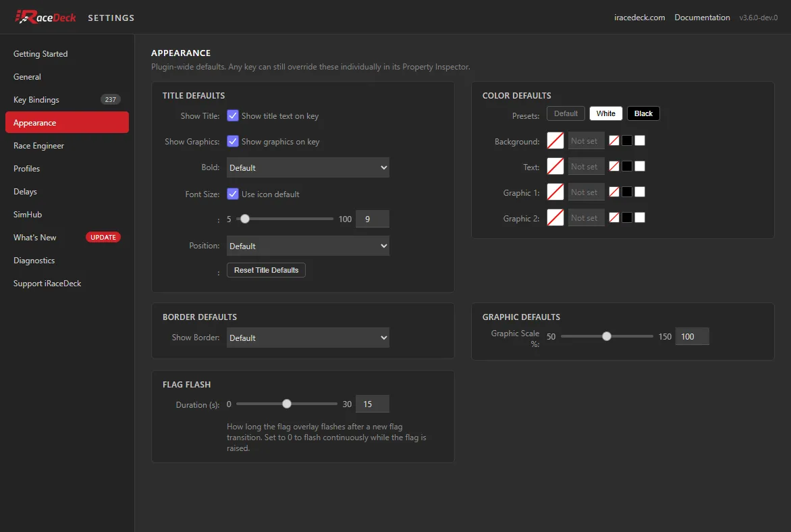The height and width of the screenshot is (532, 791).
Task: Click the 237 badge beside Key Bindings
Action: click(x=111, y=99)
